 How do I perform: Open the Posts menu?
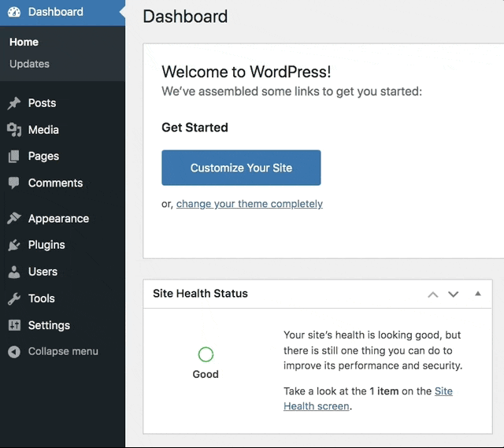tap(63, 103)
